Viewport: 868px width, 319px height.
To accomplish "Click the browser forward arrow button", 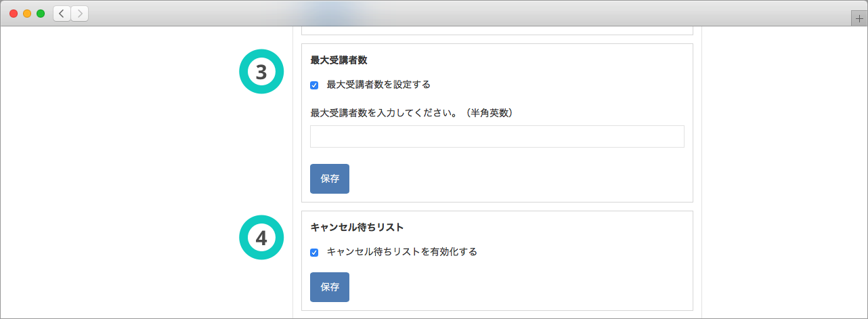I will click(79, 14).
